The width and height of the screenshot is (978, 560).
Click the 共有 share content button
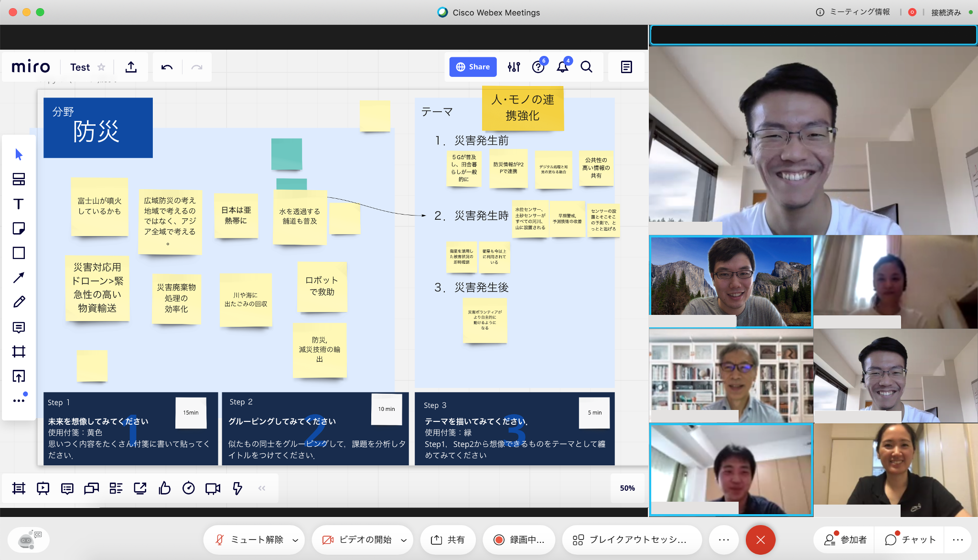pyautogui.click(x=448, y=539)
